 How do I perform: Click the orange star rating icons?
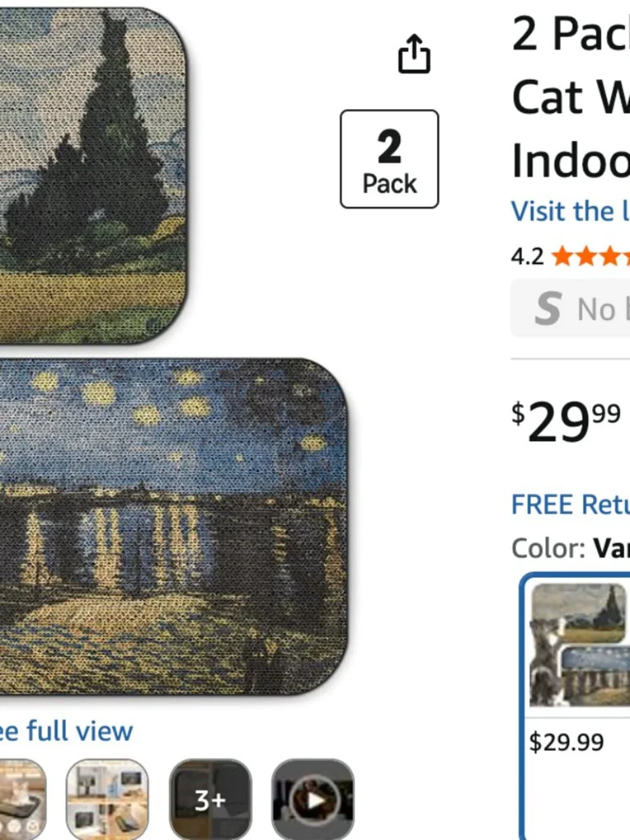590,256
